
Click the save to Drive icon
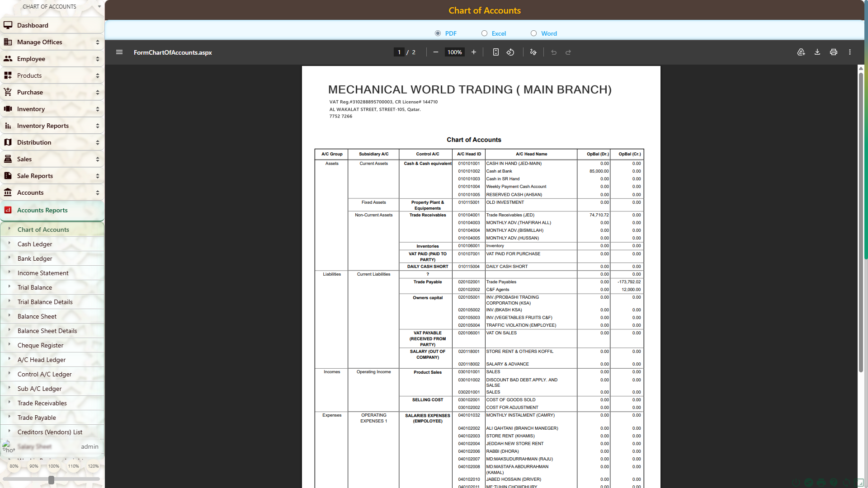click(801, 52)
